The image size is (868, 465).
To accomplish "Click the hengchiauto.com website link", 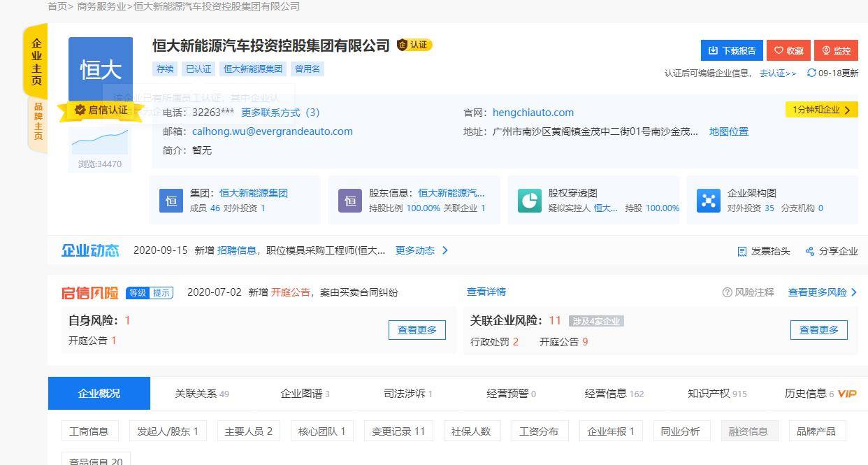I will tap(533, 112).
